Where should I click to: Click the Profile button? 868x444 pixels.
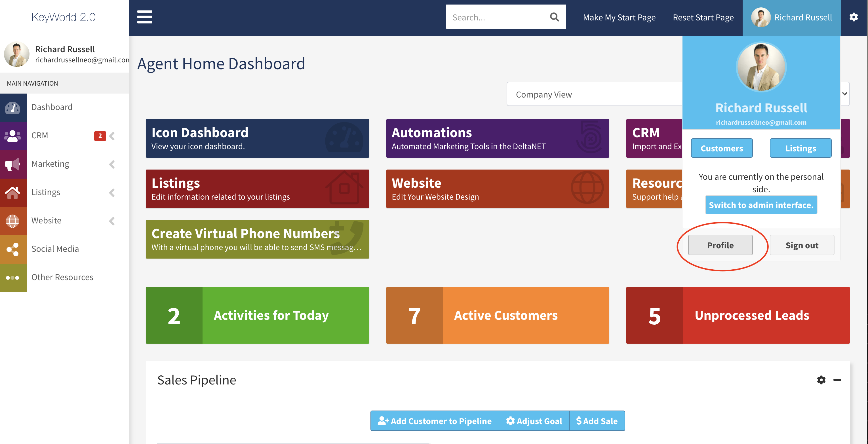[720, 245]
